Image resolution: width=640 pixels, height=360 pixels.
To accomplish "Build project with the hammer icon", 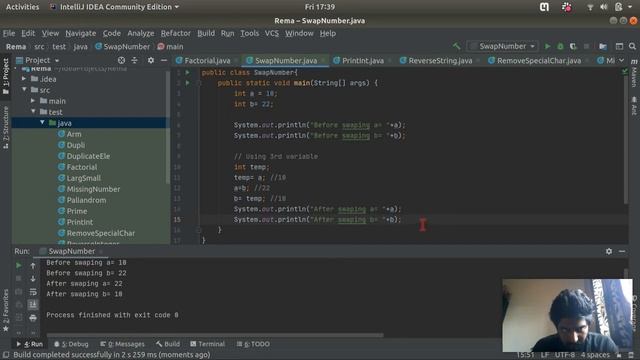I will (x=456, y=47).
